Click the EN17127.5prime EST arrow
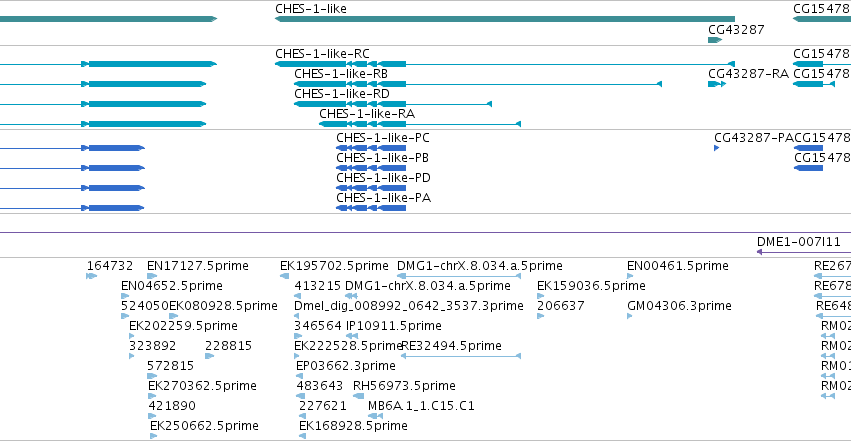This screenshot has width=851, height=441. 152,276
